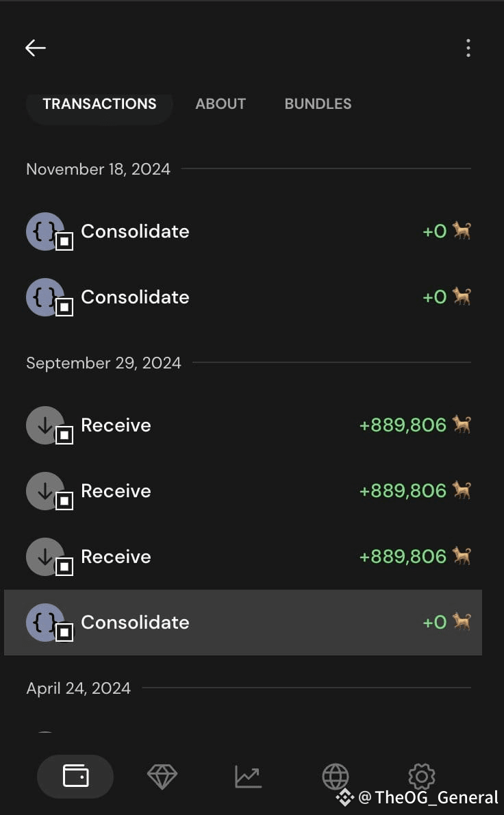
Task: Click the September 29, 2024 date header
Action: click(x=103, y=363)
